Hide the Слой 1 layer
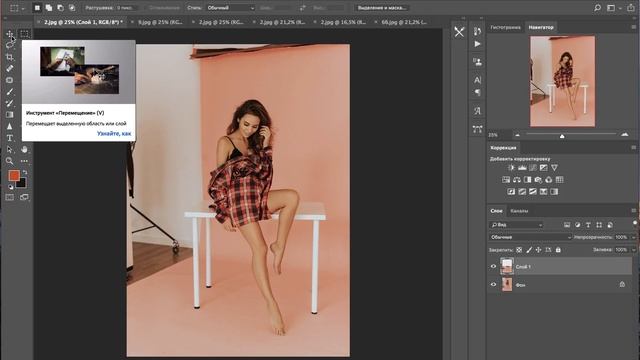 click(493, 267)
